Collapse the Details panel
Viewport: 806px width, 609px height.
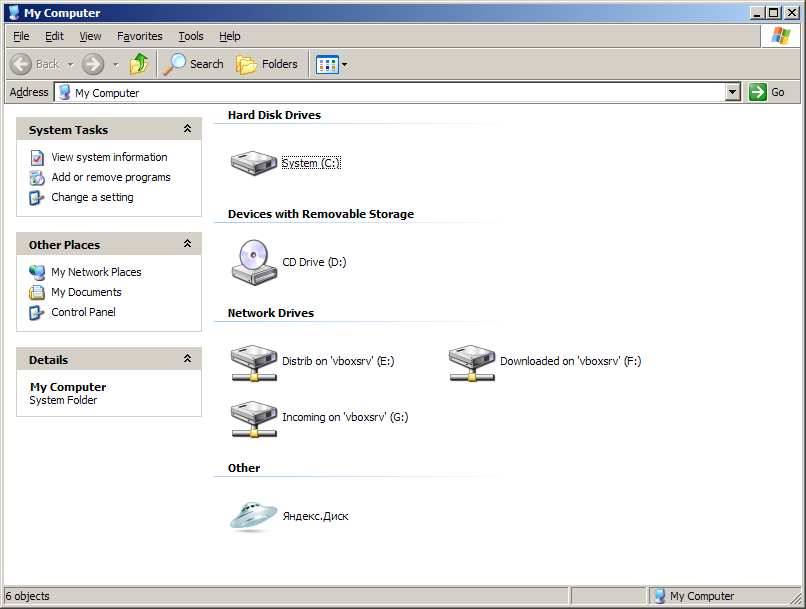(187, 359)
